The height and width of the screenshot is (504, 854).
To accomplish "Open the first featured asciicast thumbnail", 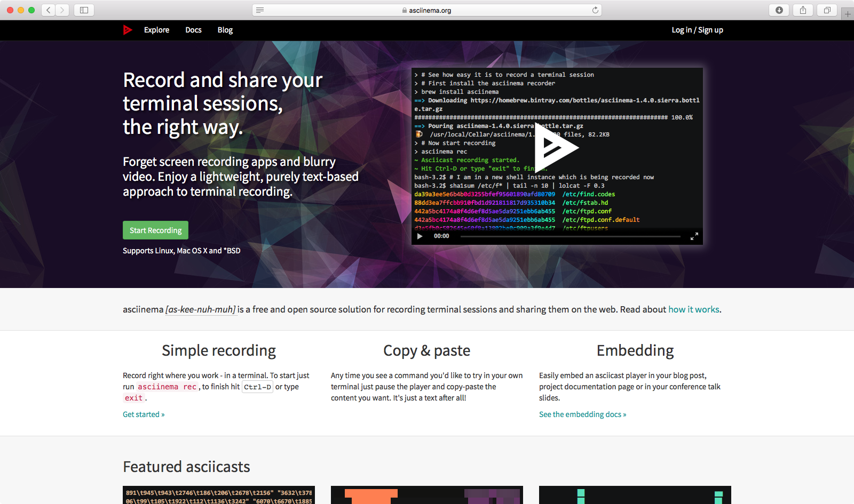I will click(x=219, y=495).
